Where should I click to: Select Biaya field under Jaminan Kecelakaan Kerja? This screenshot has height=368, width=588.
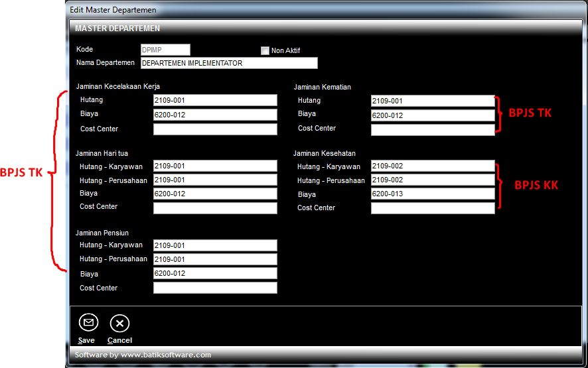215,115
